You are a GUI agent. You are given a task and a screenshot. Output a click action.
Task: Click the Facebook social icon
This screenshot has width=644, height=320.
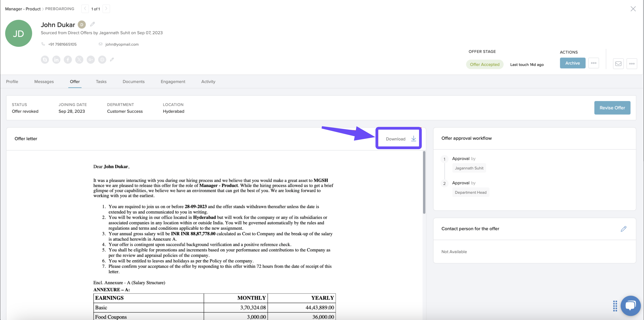[x=68, y=60]
